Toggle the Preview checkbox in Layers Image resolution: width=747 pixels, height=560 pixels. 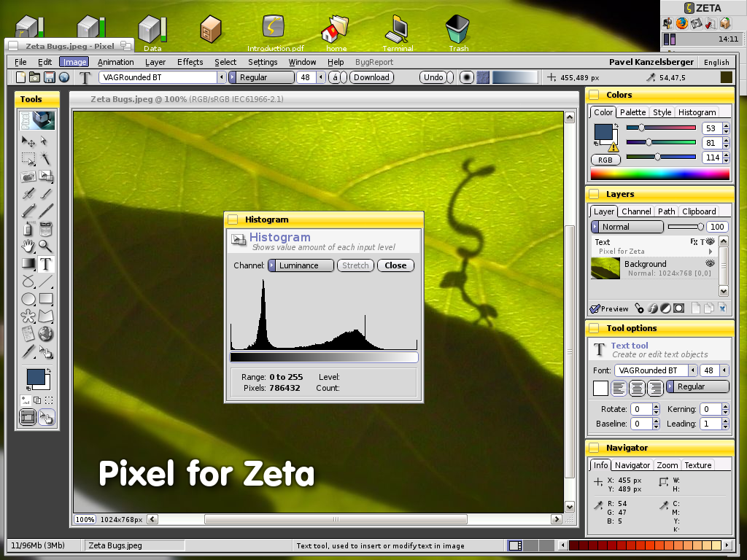click(609, 308)
